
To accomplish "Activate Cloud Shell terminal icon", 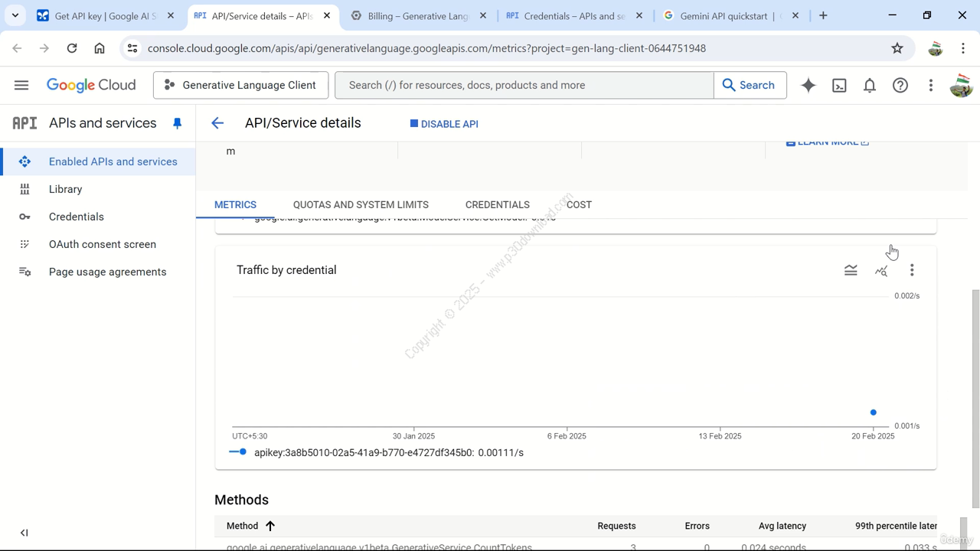I will pyautogui.click(x=839, y=85).
